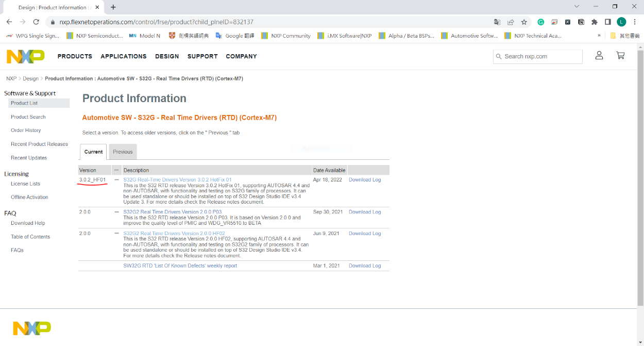Open the APPLICATIONS menu

pos(124,56)
